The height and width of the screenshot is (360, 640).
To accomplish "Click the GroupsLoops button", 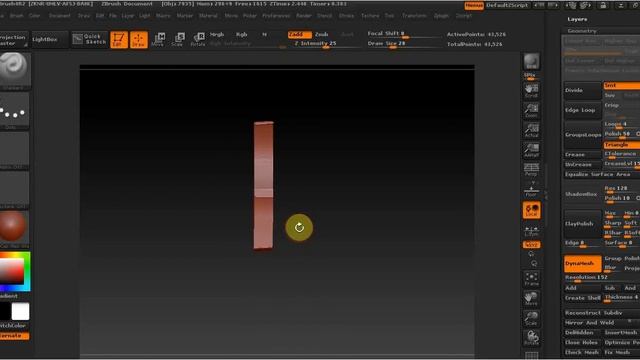I will point(582,135).
